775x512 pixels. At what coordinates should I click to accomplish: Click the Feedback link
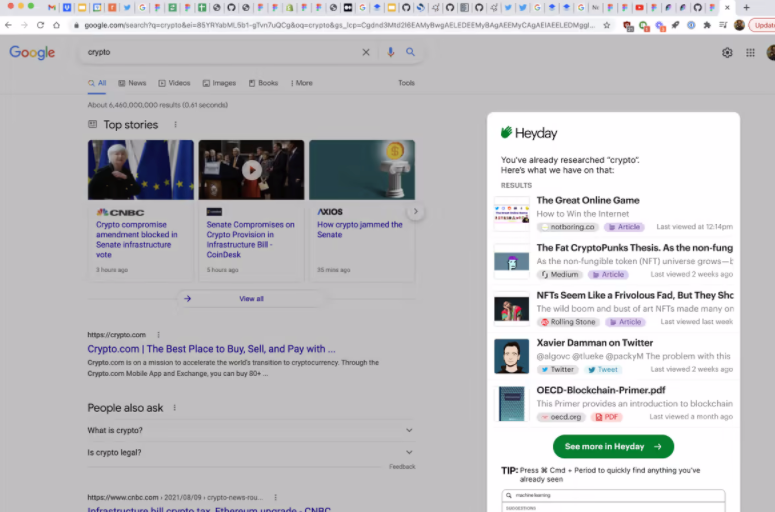[402, 467]
